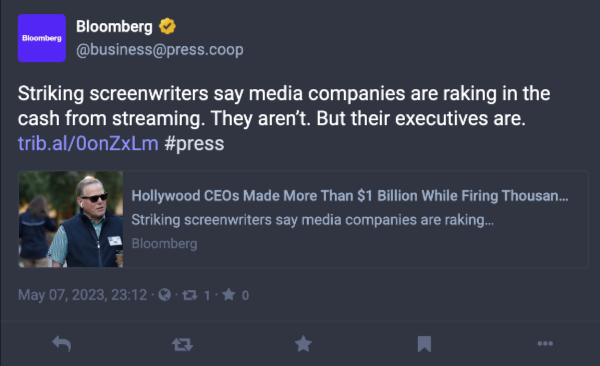Screen dimensions: 600x366
Task: Bookmark this Bloomberg post
Action: (424, 344)
